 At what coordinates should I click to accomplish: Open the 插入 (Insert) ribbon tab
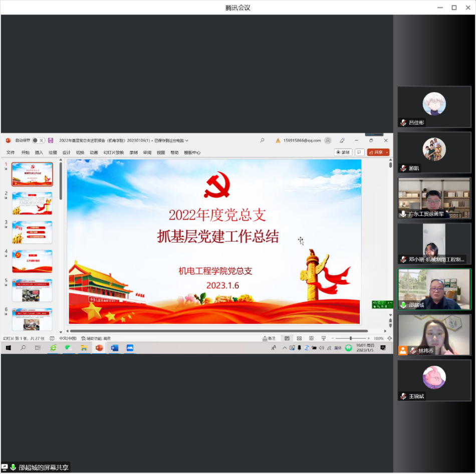coord(39,152)
